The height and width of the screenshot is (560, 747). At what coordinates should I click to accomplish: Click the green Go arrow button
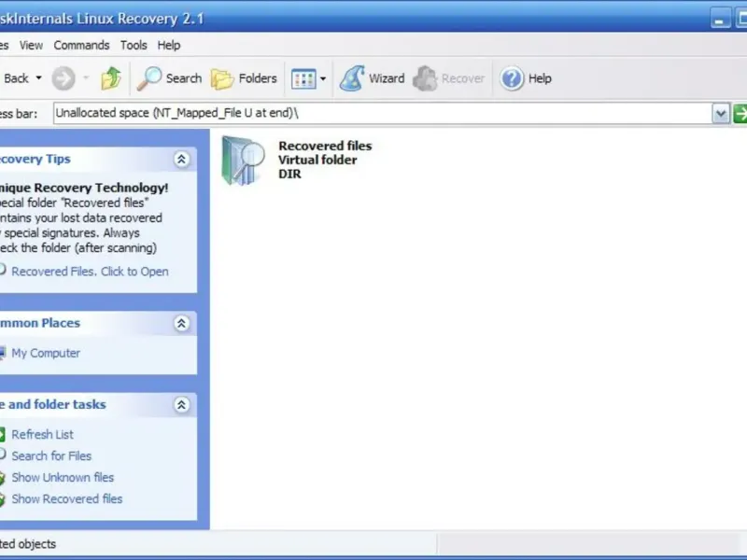(740, 114)
